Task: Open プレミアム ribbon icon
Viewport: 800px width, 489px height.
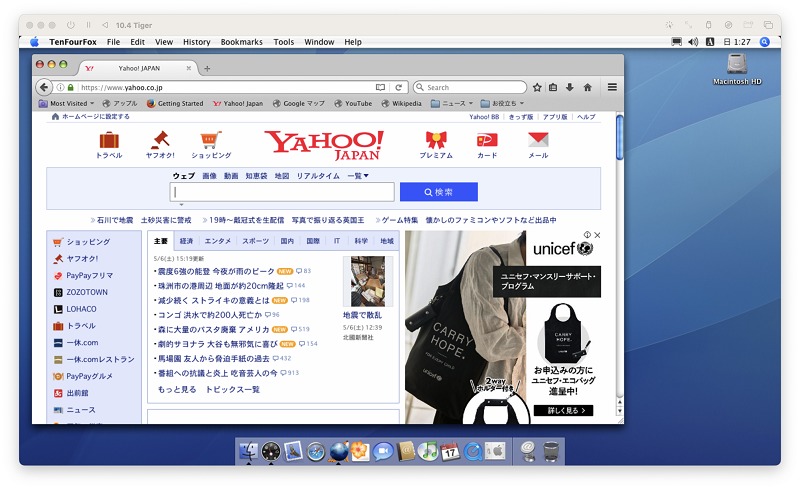Action: point(436,139)
